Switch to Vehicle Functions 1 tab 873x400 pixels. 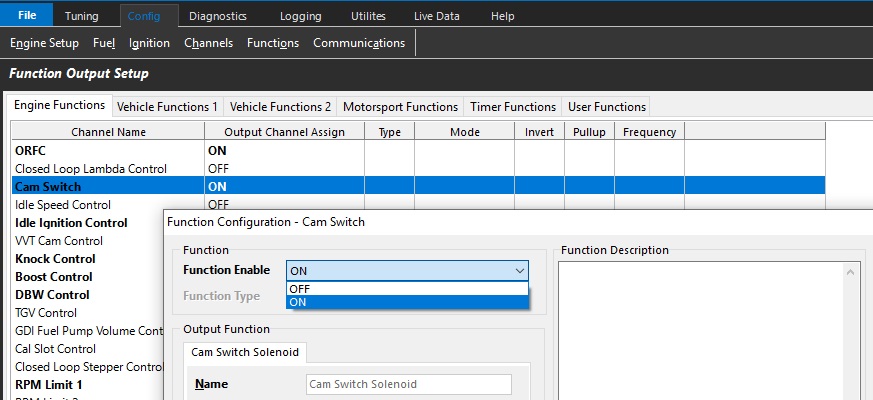pyautogui.click(x=167, y=107)
